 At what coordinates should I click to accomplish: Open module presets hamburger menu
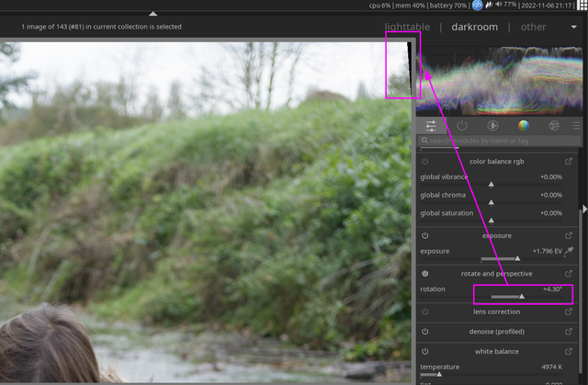click(x=576, y=126)
